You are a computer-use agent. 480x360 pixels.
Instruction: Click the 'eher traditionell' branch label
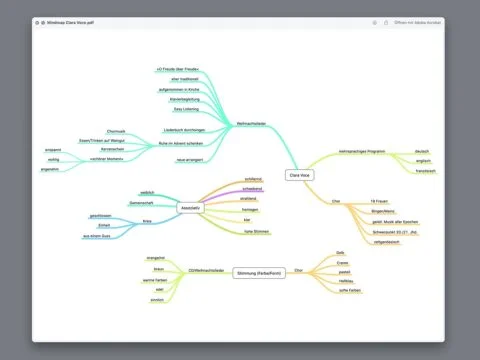point(185,79)
